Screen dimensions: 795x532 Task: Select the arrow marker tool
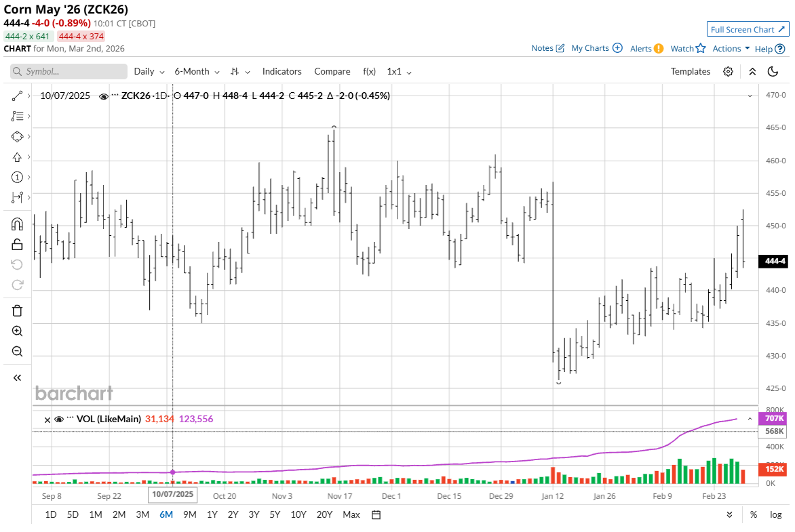17,157
